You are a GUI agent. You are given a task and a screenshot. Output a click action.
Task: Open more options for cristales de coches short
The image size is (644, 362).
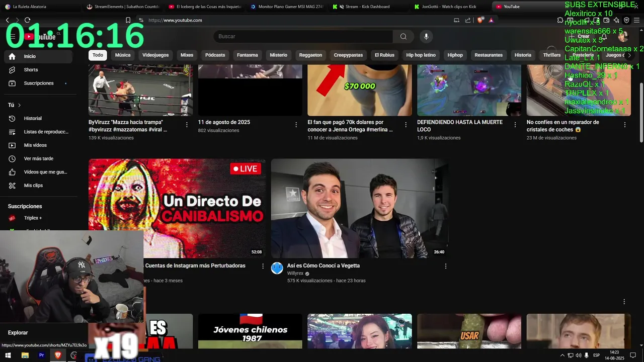tap(625, 125)
